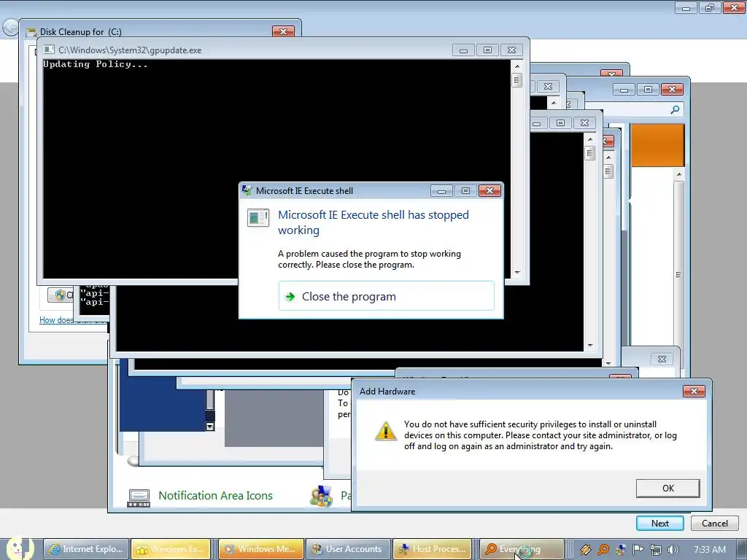
Task: Close the Disk Cleanup window
Action: coord(283,32)
